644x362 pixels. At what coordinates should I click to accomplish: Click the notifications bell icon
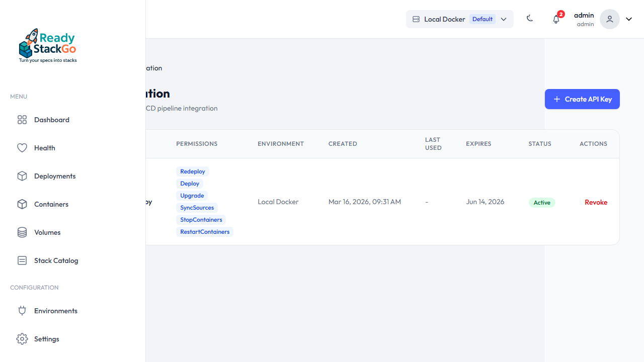tap(556, 19)
